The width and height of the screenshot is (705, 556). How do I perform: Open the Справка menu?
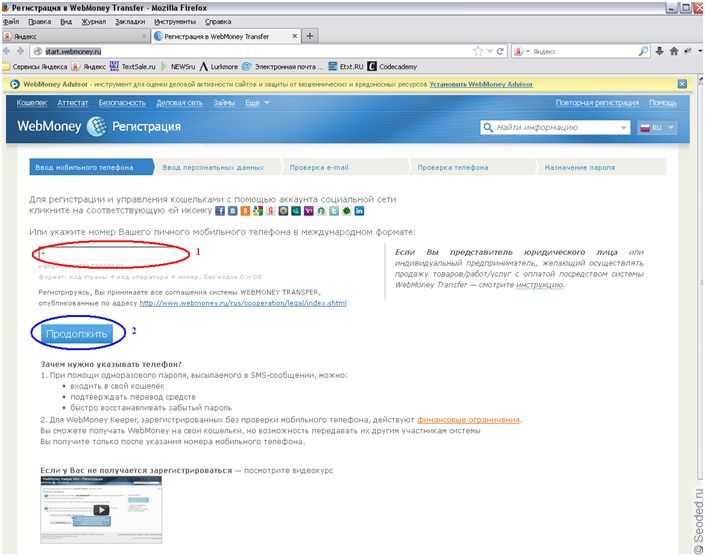(x=218, y=22)
